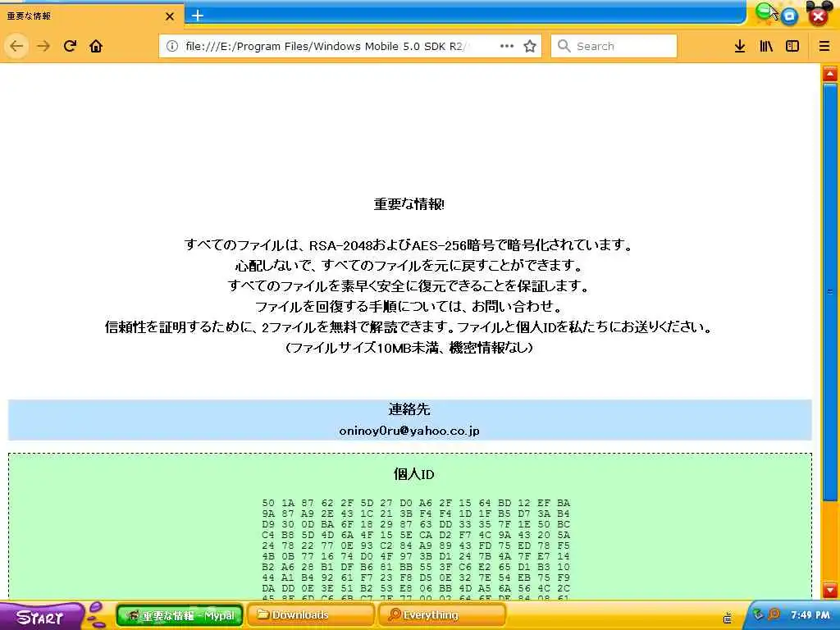Reload the current page
This screenshot has height=630, width=840.
pyautogui.click(x=70, y=46)
